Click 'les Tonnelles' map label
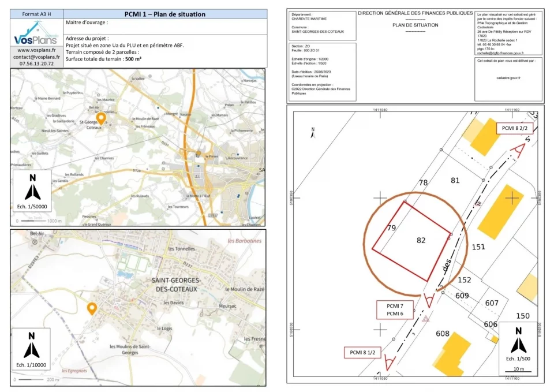The width and height of the screenshot is (554, 392). click(x=182, y=248)
